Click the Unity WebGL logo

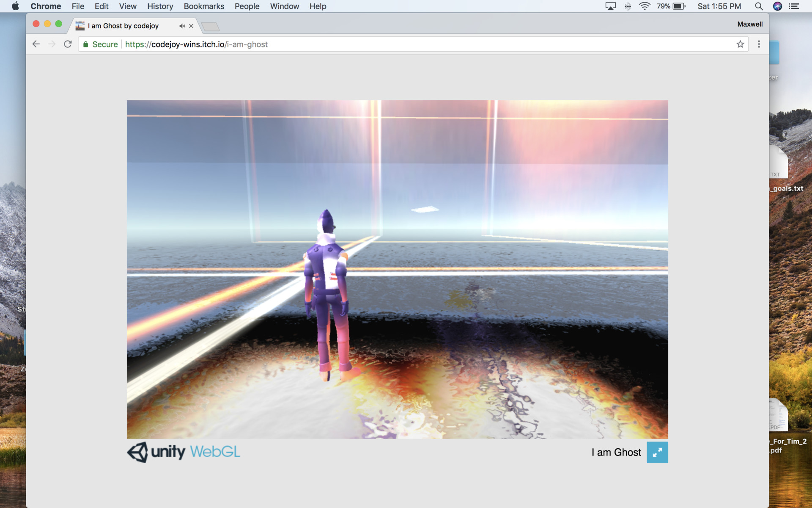tap(184, 452)
